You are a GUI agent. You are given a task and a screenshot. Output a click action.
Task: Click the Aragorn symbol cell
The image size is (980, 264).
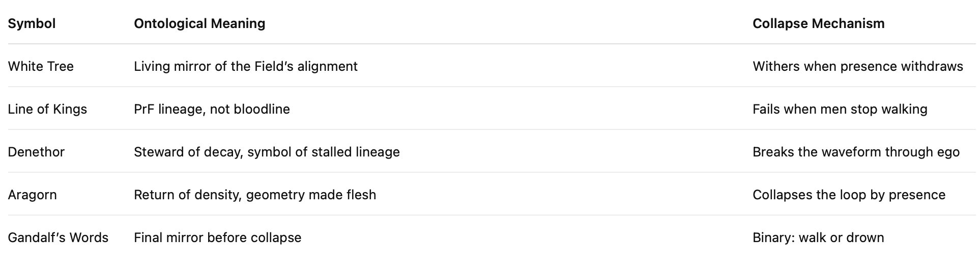click(x=32, y=195)
